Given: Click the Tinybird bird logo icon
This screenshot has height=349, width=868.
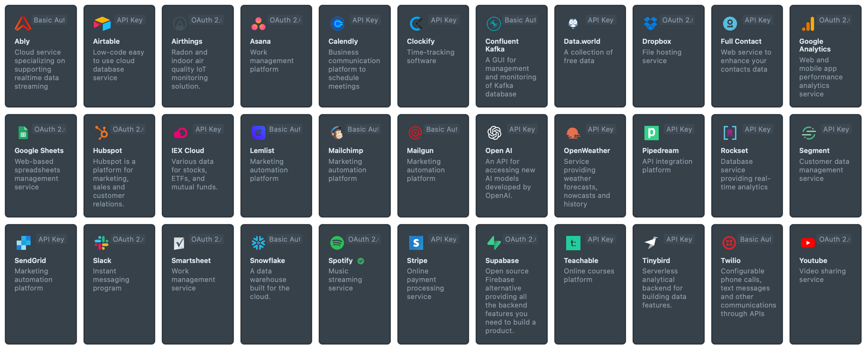Looking at the screenshot, I should pos(651,243).
